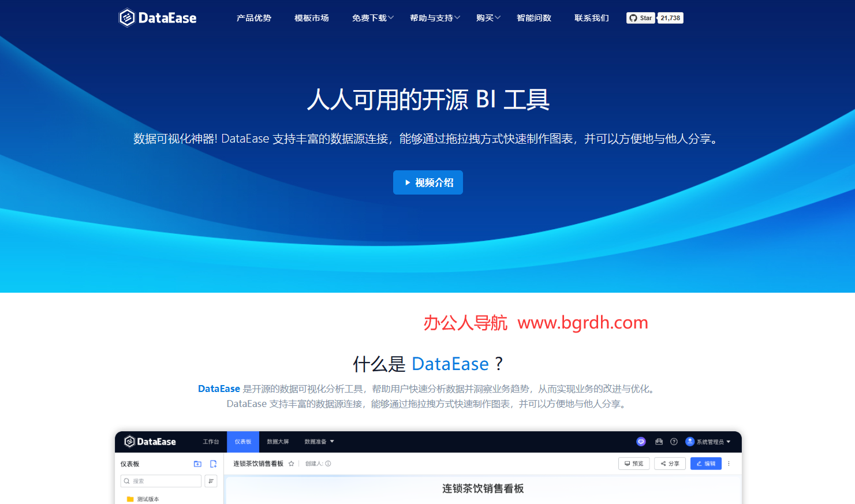Click the 视频介绍 play button
Image resolution: width=855 pixels, height=504 pixels.
click(428, 182)
